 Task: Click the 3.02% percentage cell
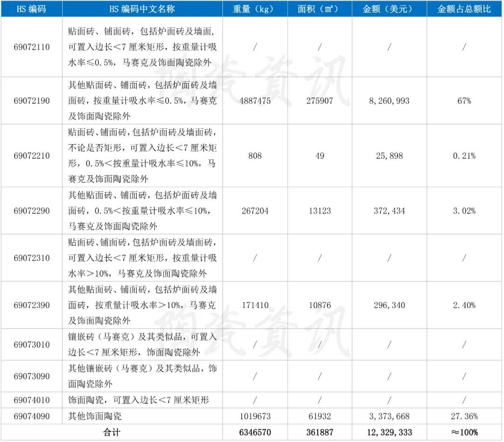coord(464,211)
